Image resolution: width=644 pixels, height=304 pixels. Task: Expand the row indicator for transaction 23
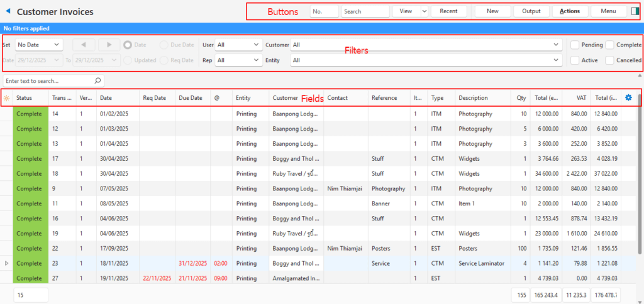click(x=6, y=263)
